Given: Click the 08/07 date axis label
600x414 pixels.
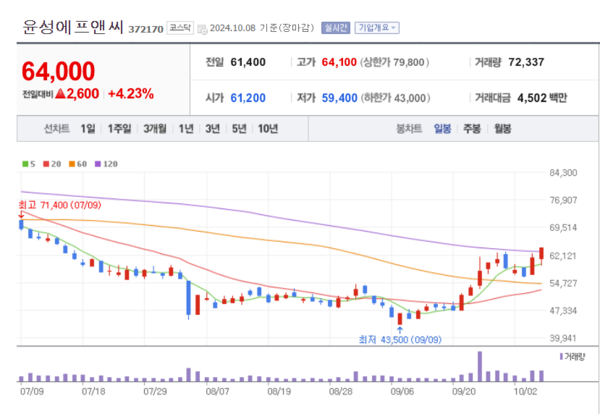Looking at the screenshot, I should click(x=217, y=392).
